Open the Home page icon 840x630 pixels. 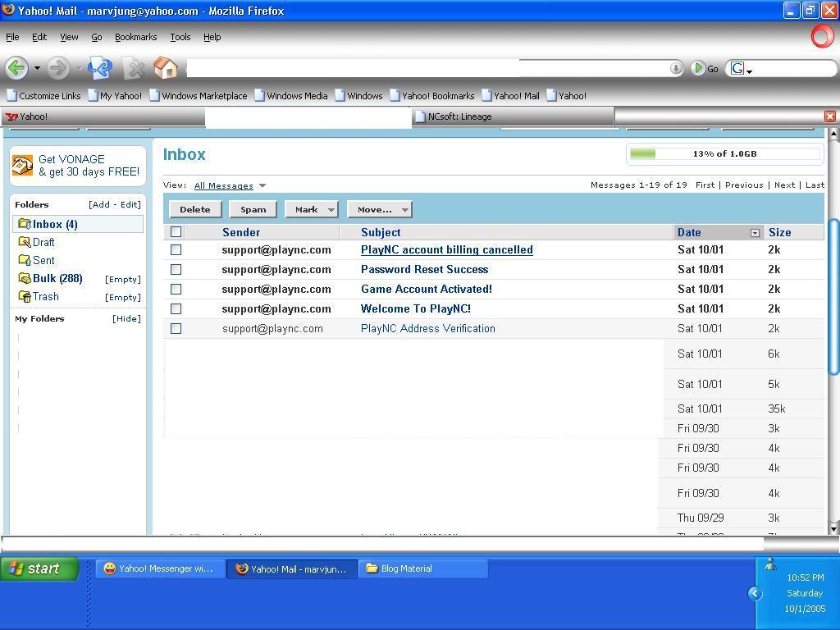coord(166,68)
